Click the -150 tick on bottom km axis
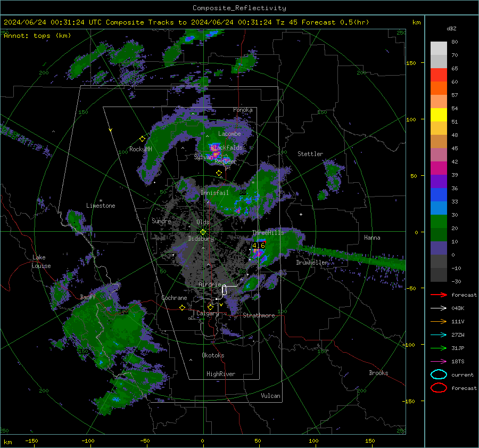The width and height of the screenshot is (479, 448). click(31, 441)
